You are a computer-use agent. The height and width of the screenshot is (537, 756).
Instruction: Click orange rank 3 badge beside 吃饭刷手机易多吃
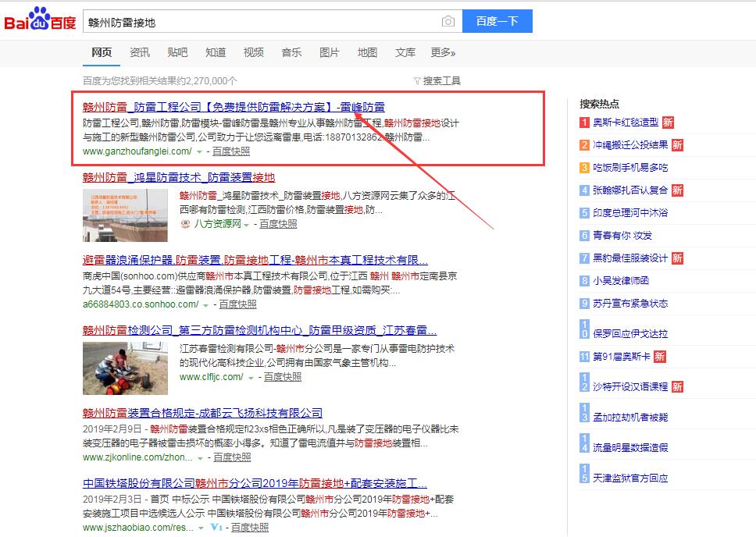pos(584,168)
